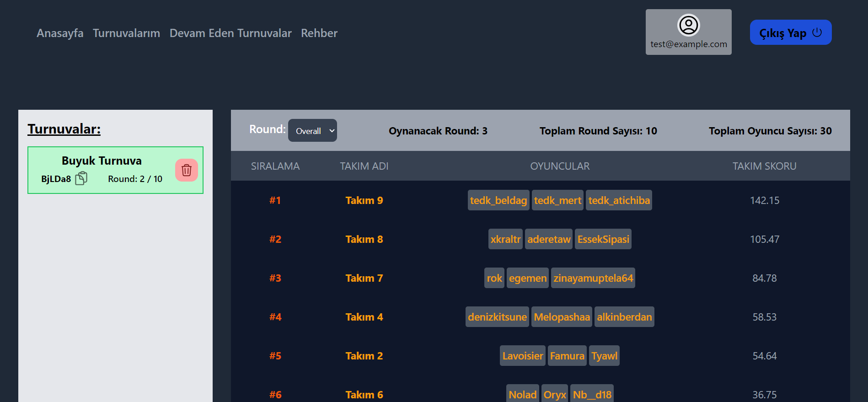The image size is (868, 402).
Task: Click the test@example.com label
Action: (689, 44)
